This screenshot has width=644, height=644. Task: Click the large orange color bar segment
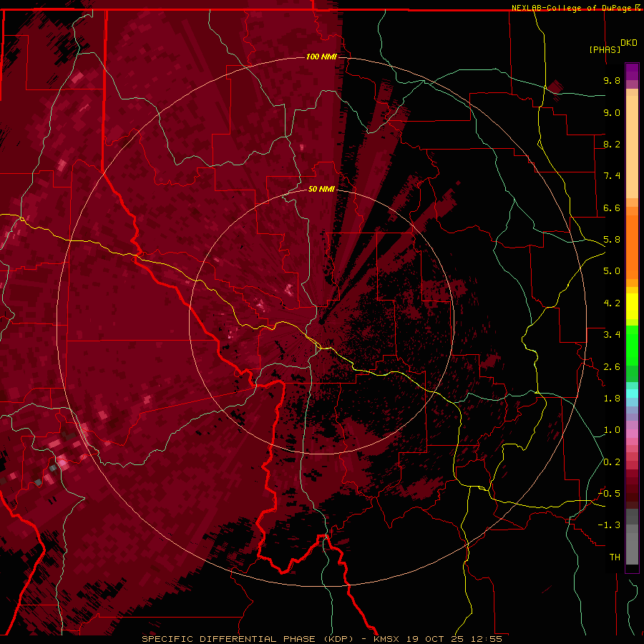[x=632, y=248]
